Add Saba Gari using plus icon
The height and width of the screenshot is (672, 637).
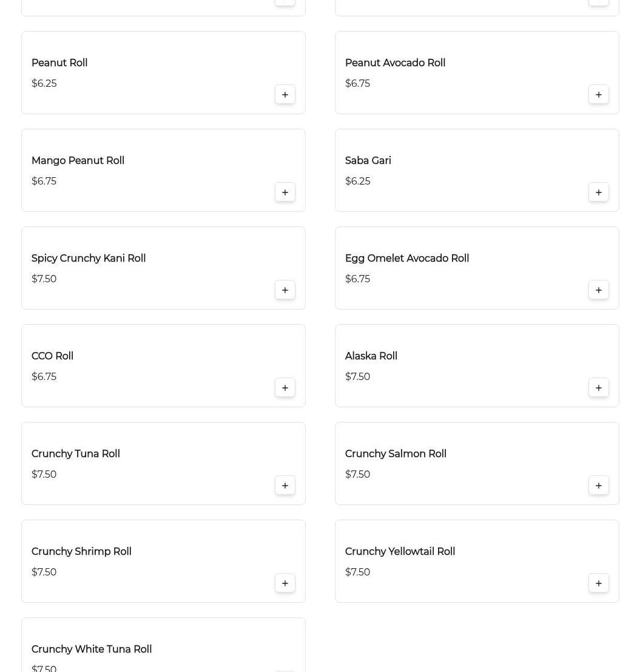(598, 192)
